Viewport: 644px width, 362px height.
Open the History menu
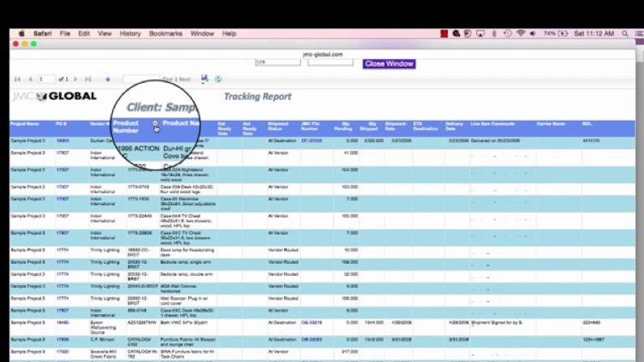pos(130,34)
